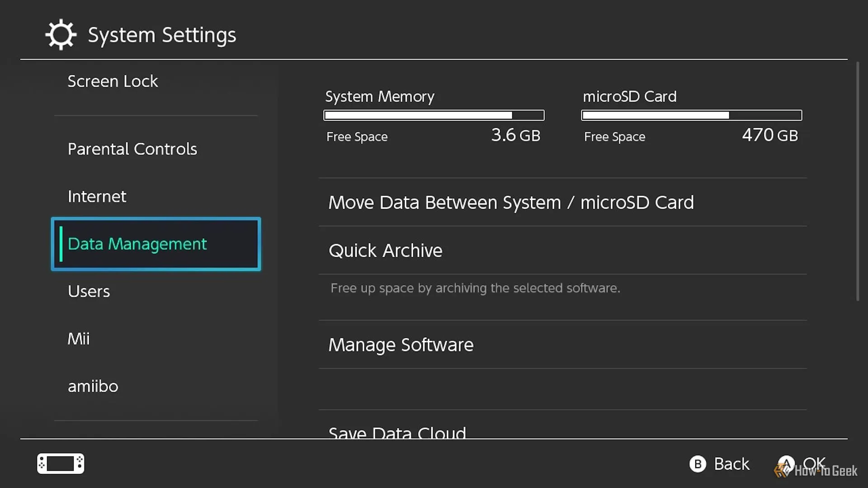Click the System Settings title text
868x488 pixels.
click(162, 35)
